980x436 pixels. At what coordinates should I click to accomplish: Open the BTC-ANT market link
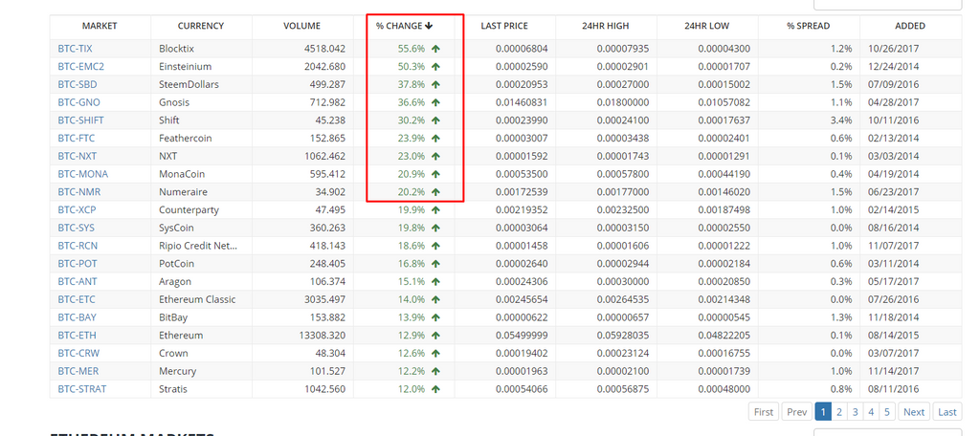tap(77, 281)
